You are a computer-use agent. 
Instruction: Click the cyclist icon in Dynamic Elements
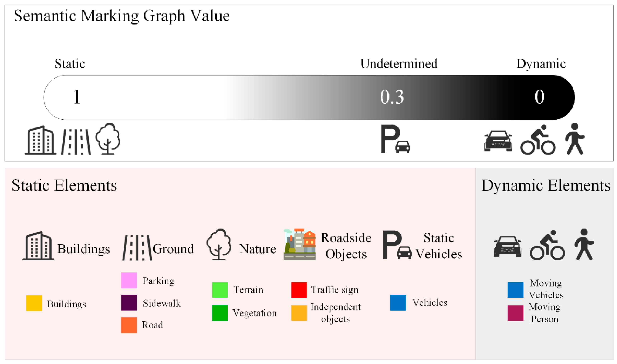pyautogui.click(x=547, y=245)
